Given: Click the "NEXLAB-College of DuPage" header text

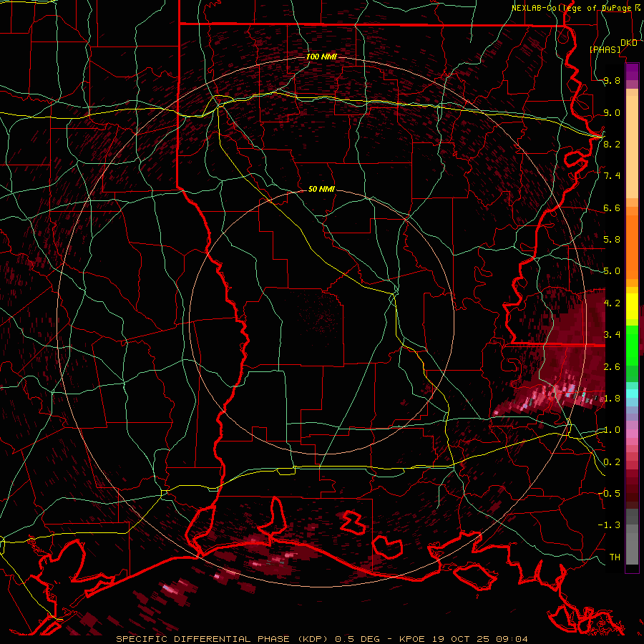Looking at the screenshot, I should coord(571,8).
